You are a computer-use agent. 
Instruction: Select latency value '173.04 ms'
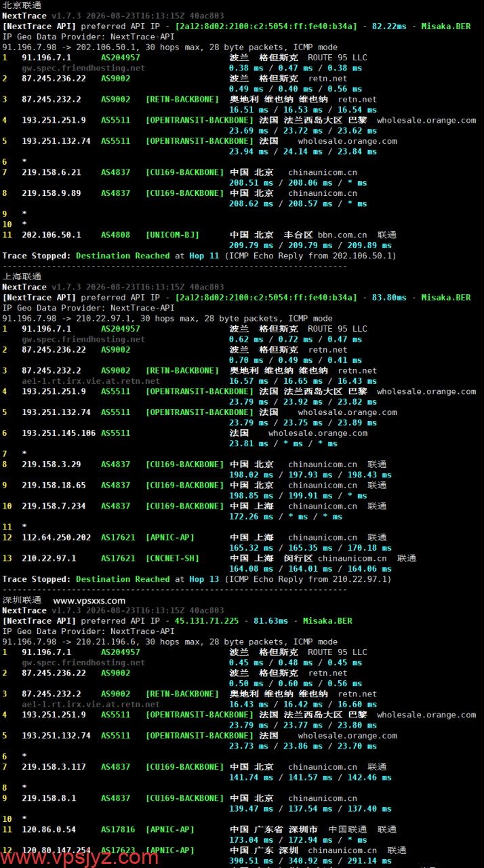click(251, 840)
